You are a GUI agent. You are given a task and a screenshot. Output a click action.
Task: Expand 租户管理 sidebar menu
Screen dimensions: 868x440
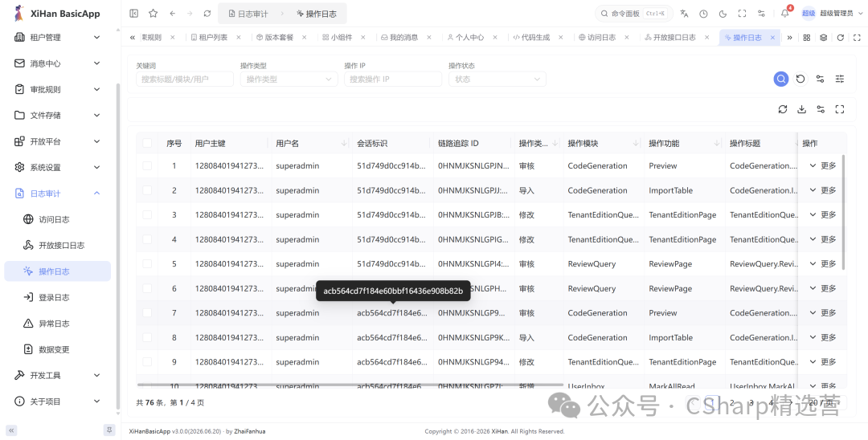tap(58, 37)
